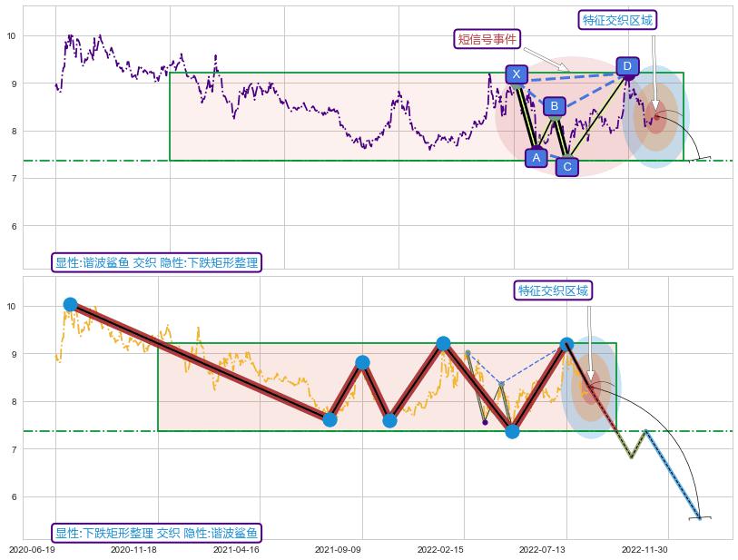
Task: Click lower chart's 特征交织区域 annotation label
Action: pos(553,290)
